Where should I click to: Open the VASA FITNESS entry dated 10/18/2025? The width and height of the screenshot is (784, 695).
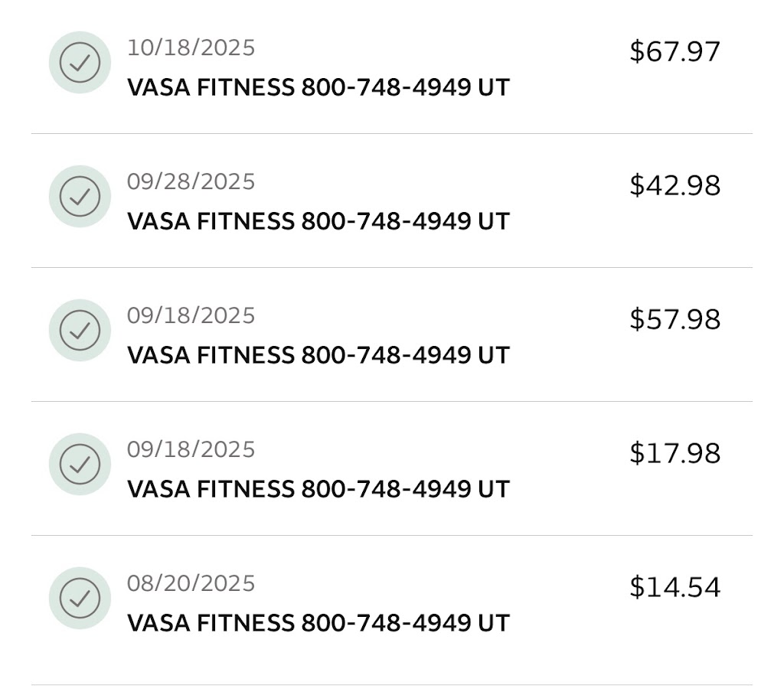pyautogui.click(x=318, y=88)
